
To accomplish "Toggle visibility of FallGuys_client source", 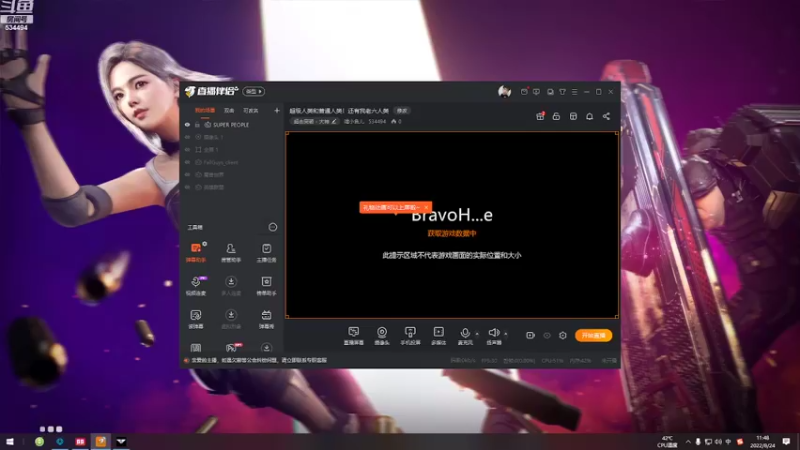I will [x=187, y=162].
